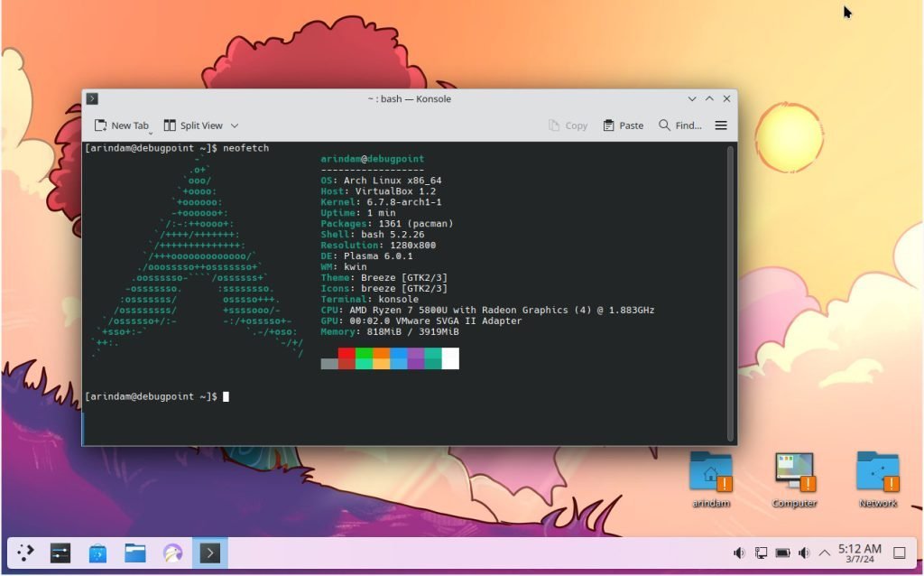Click the Konsole icon in the title bar
Image resolution: width=924 pixels, height=576 pixels.
92,98
